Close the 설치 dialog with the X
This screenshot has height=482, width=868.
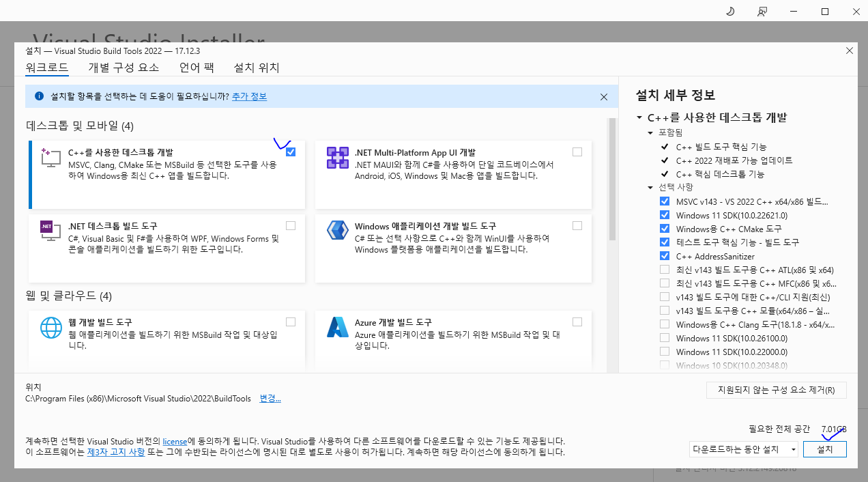(x=850, y=51)
